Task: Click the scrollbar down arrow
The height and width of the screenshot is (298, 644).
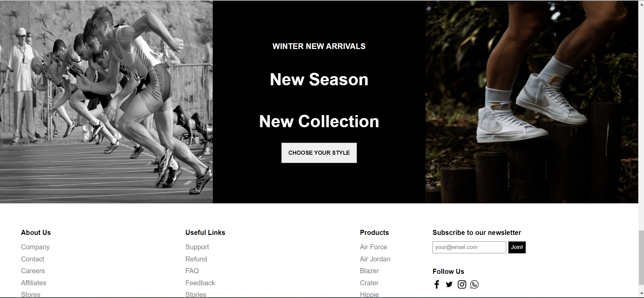Action: coord(641,294)
